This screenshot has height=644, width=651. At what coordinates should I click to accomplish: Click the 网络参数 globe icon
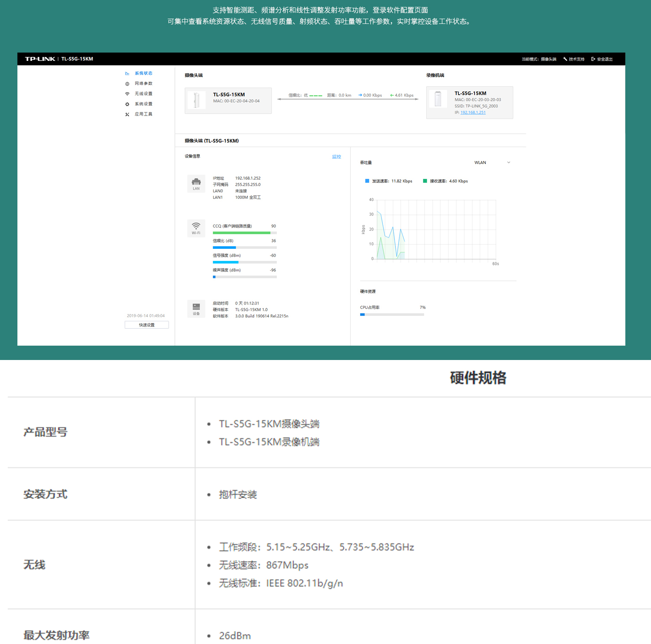[127, 84]
